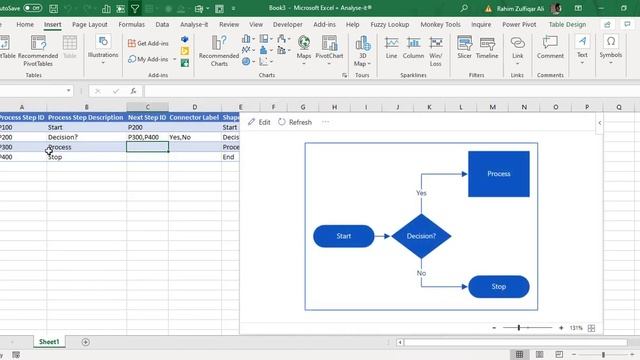Image resolution: width=640 pixels, height=360 pixels.
Task: Click Get Add-ins button
Action: [x=148, y=43]
